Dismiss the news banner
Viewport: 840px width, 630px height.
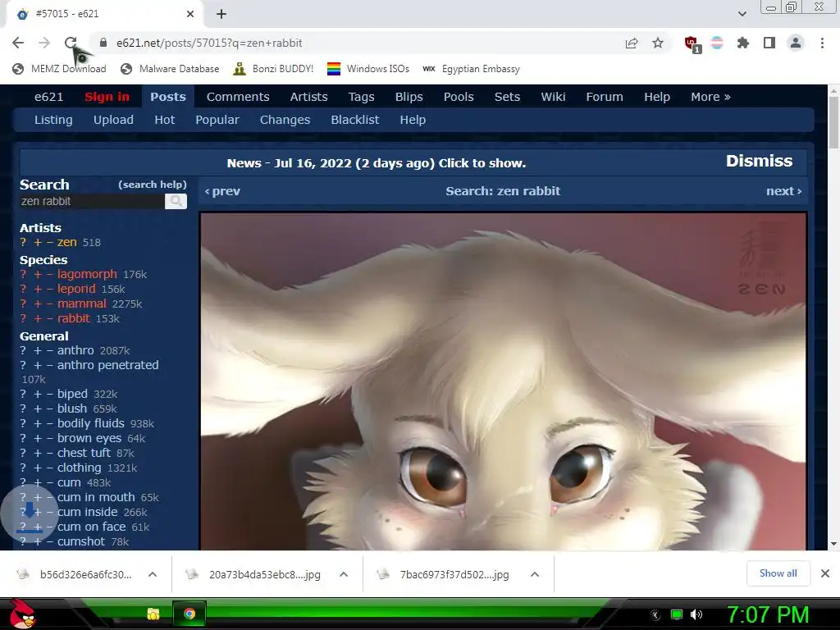click(x=759, y=162)
